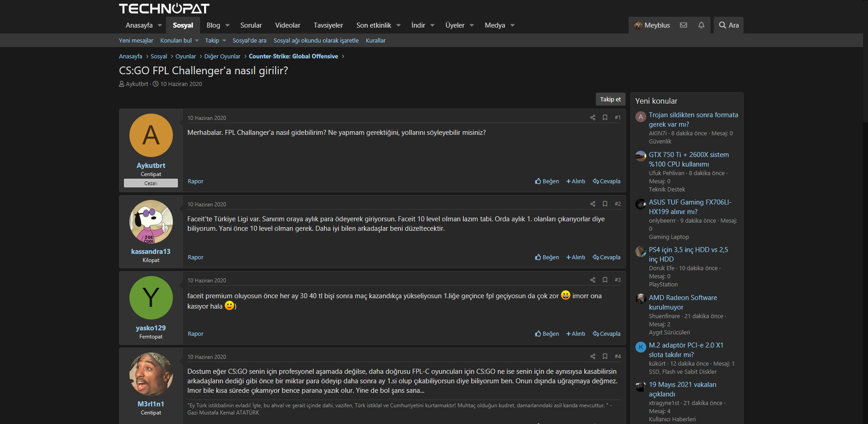This screenshot has width=868, height=424.
Task: Expand the Son etkinlik dropdown arrow
Action: coord(399,25)
